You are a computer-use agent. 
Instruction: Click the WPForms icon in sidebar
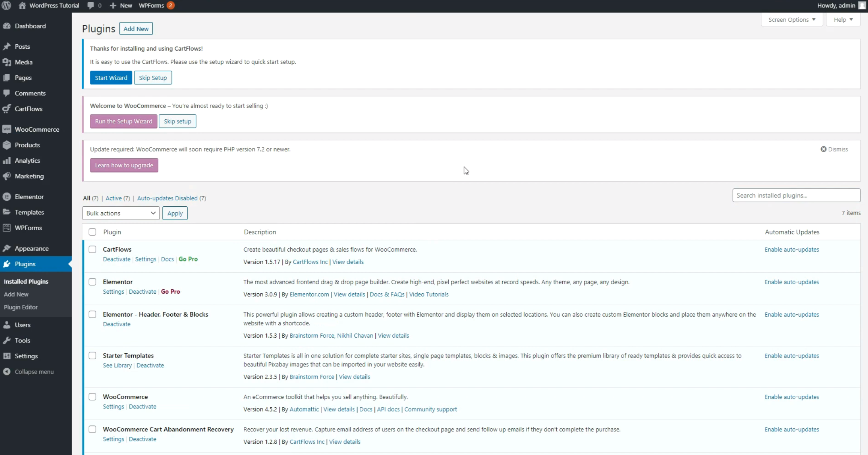coord(7,228)
